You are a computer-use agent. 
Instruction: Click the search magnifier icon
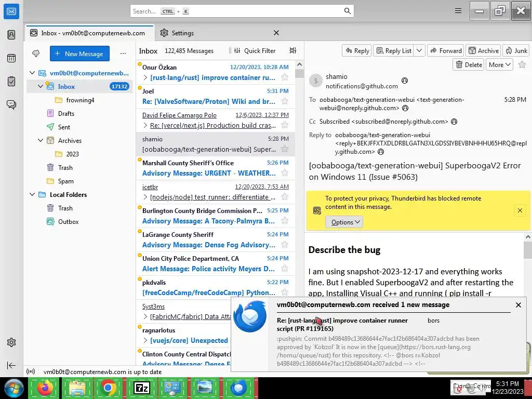pyautogui.click(x=347, y=11)
